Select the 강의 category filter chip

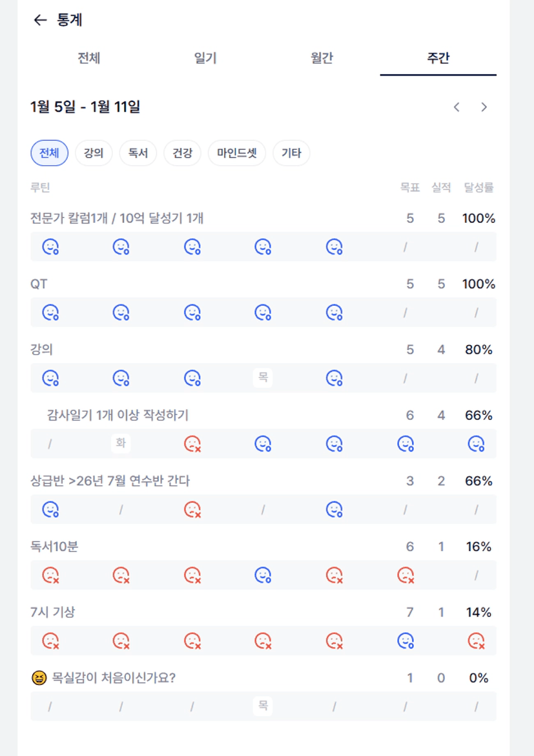pos(94,154)
